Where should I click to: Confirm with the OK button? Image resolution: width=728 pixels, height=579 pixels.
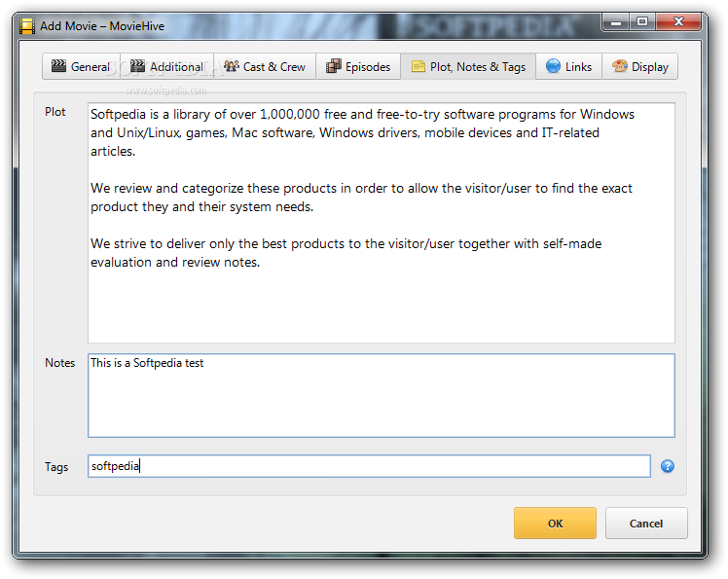tap(555, 524)
